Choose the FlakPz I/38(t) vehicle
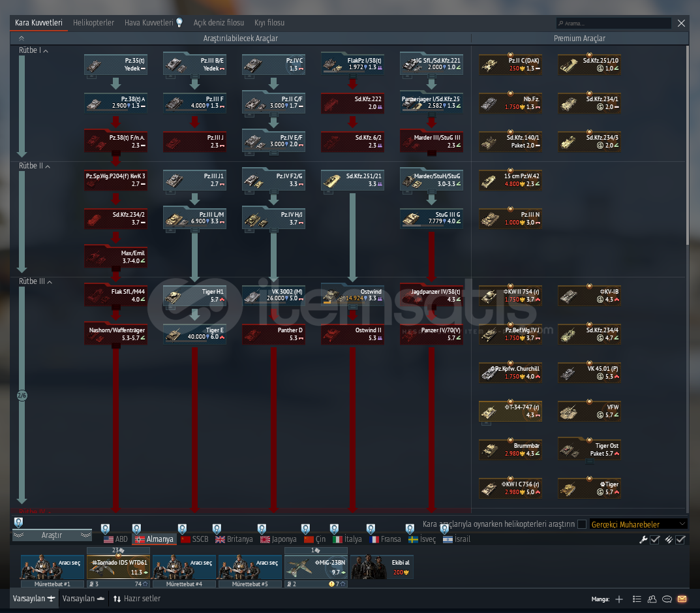The image size is (700, 613). coord(353,65)
